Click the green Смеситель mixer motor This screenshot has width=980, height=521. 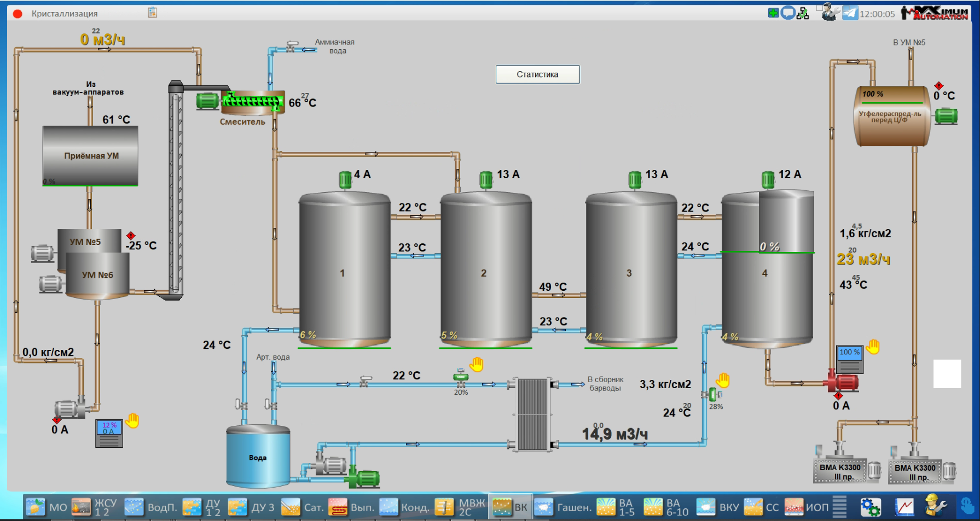coord(207,101)
